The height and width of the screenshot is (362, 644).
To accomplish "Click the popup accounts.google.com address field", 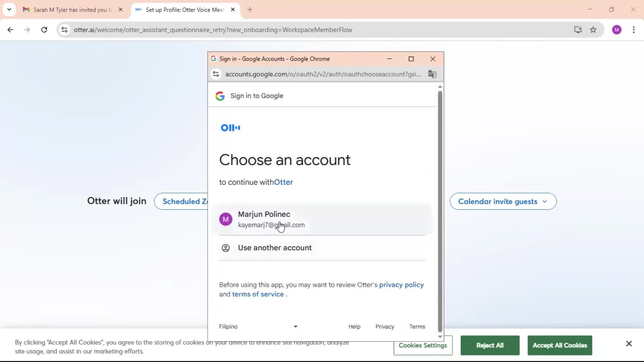I will click(x=323, y=74).
